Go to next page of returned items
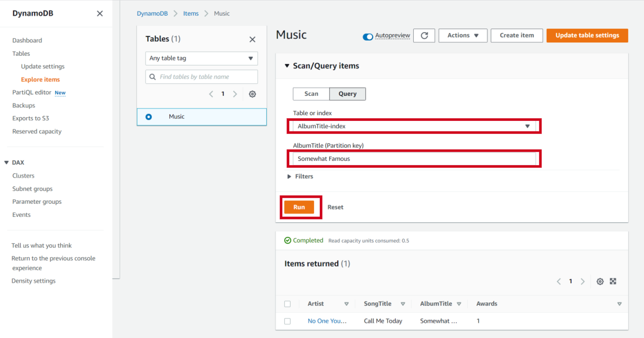This screenshot has height=338, width=644. (x=583, y=281)
